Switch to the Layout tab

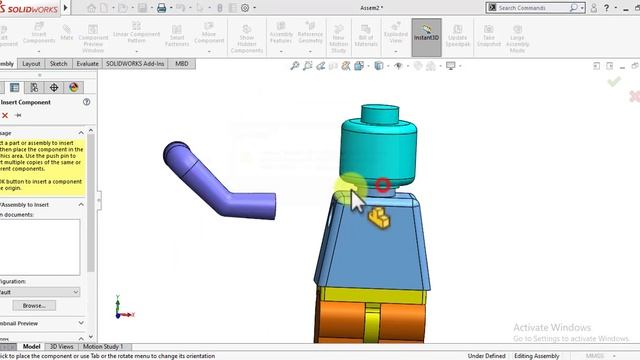pos(31,64)
